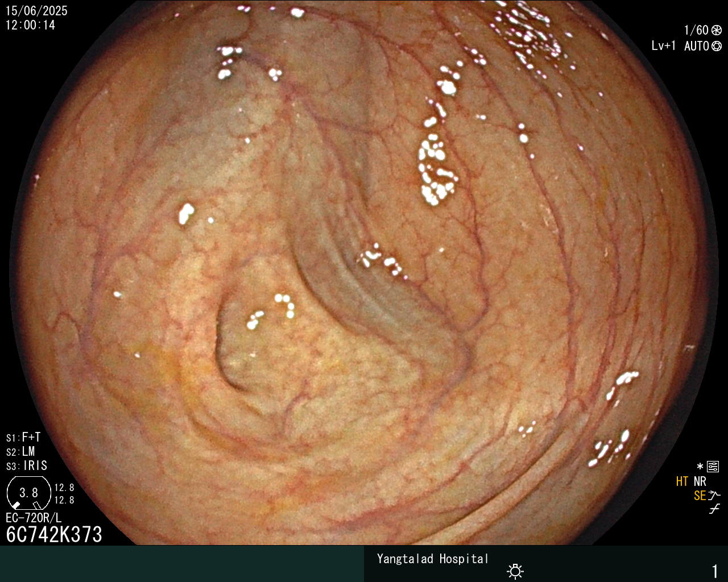The height and width of the screenshot is (582, 728).
Task: Click the time text 12:00:14
Action: pyautogui.click(x=30, y=26)
